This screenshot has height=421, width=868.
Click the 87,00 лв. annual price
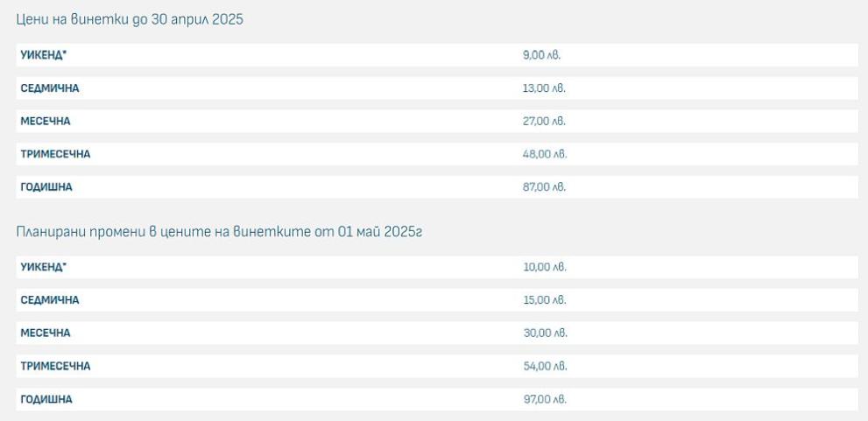[544, 187]
